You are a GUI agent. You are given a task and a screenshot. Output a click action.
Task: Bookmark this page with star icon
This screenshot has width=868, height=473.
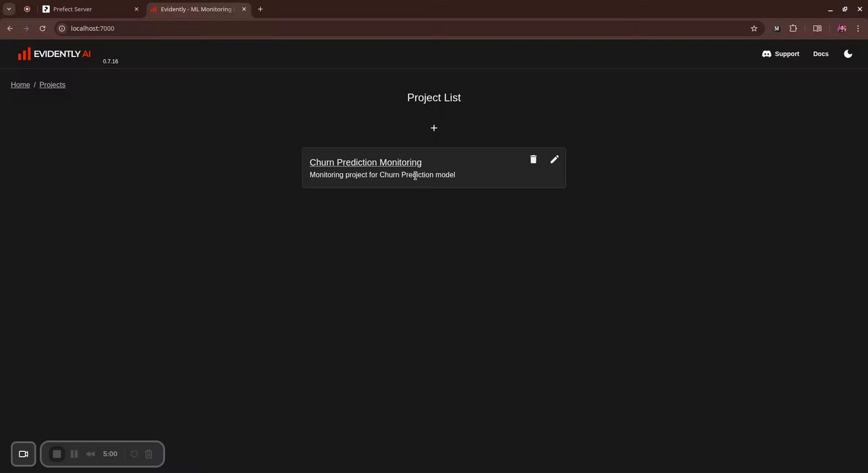coord(754,28)
